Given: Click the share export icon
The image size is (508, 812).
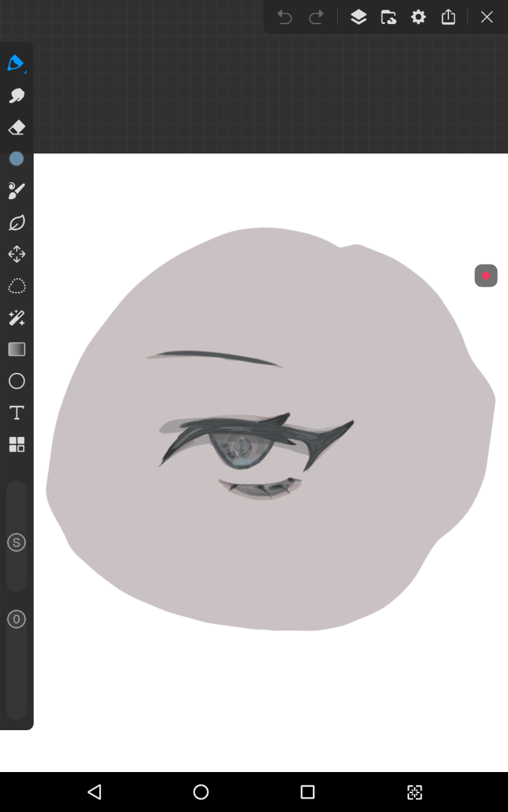Looking at the screenshot, I should click(x=448, y=17).
